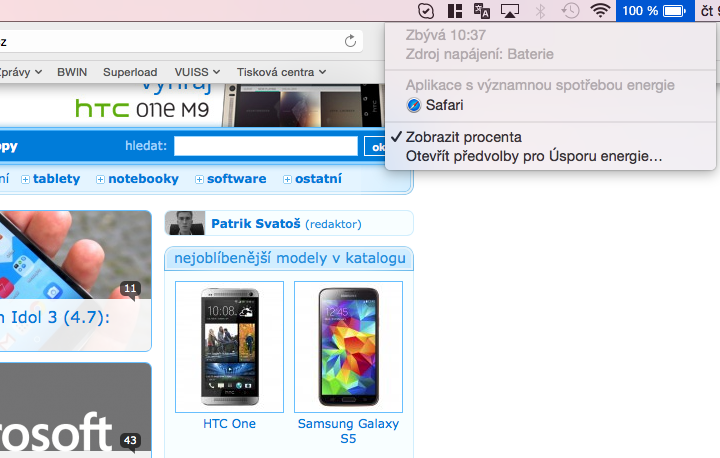Expand the notebooky category plus icon
This screenshot has height=458, width=720.
click(x=100, y=179)
